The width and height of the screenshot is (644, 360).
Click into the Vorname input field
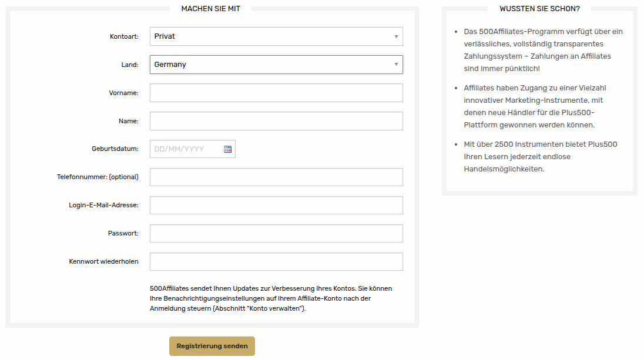point(276,92)
